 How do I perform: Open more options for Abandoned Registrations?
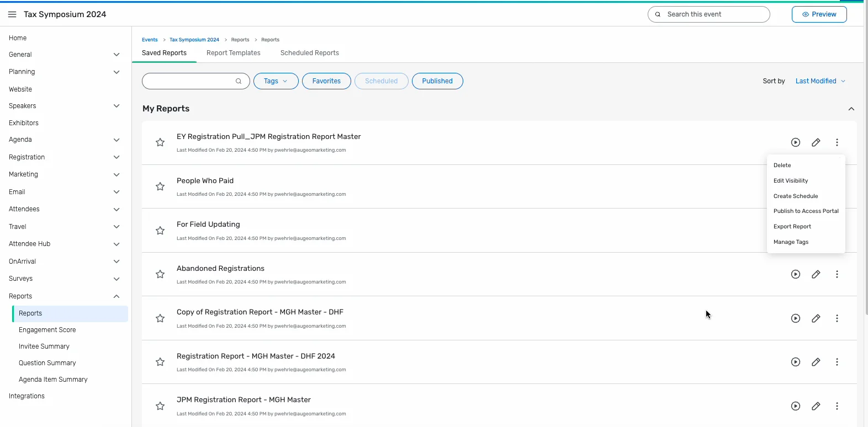(x=837, y=274)
